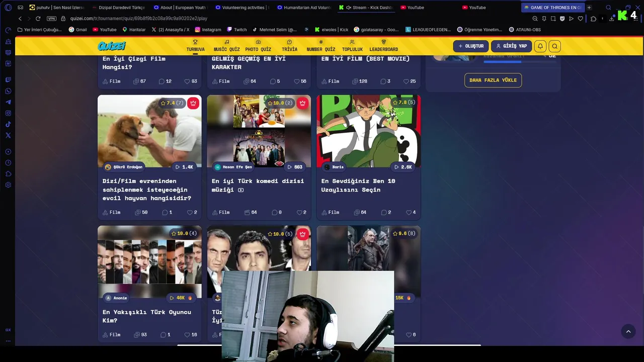Reload the page with the refresh icon
Viewport: 644px width, 362px height.
point(38,19)
